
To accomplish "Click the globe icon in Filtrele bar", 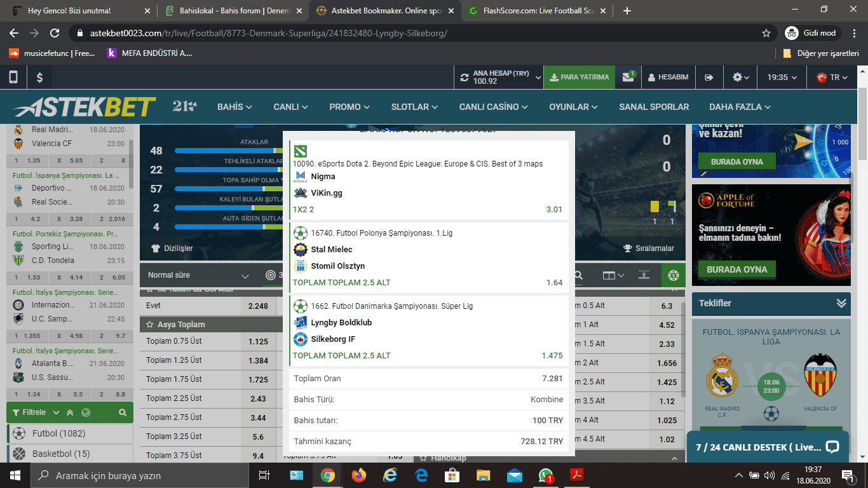I will [86, 412].
